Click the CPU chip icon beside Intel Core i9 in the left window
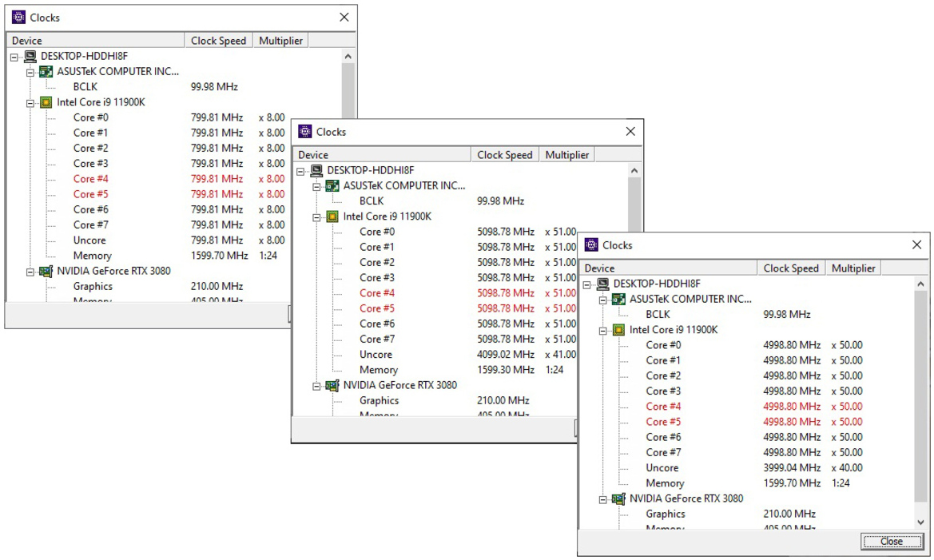This screenshot has width=934, height=560. 46,102
